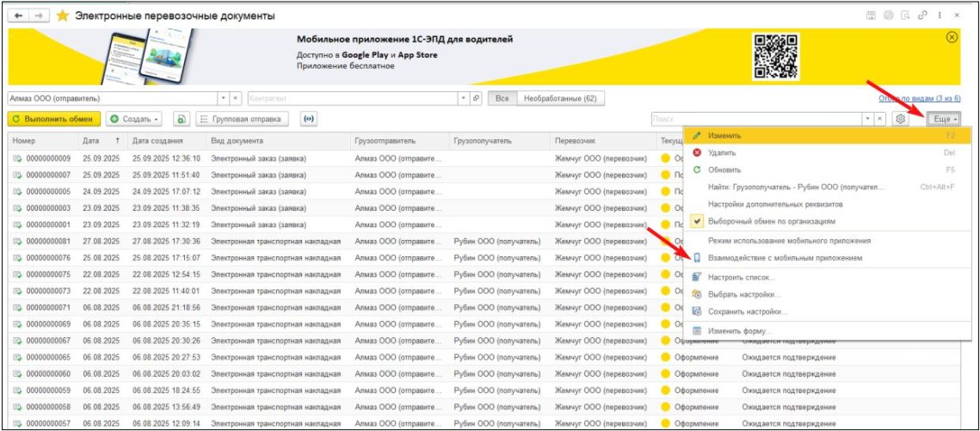This screenshot has width=980, height=431.
Task: Open the Отбор по видам link
Action: coord(919,99)
